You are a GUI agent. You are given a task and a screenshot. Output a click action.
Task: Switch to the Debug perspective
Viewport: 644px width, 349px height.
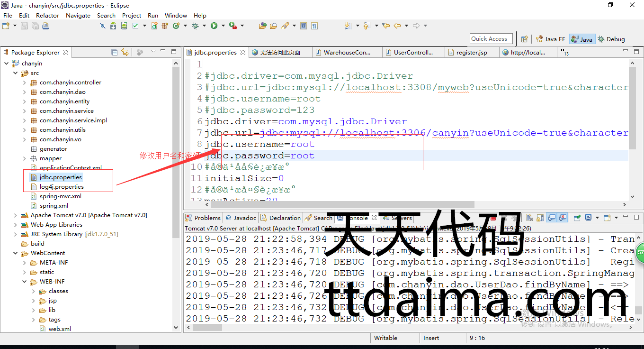tap(611, 39)
